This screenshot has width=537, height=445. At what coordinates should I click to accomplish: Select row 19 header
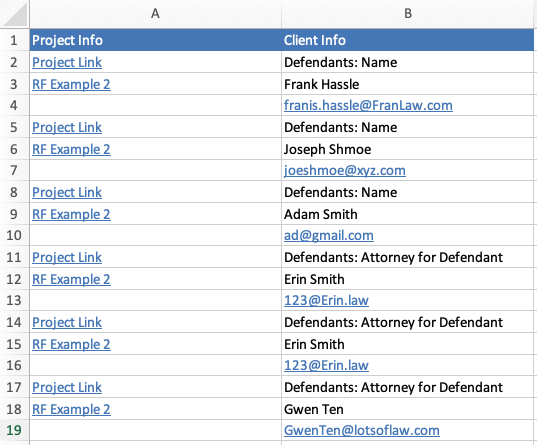14,430
